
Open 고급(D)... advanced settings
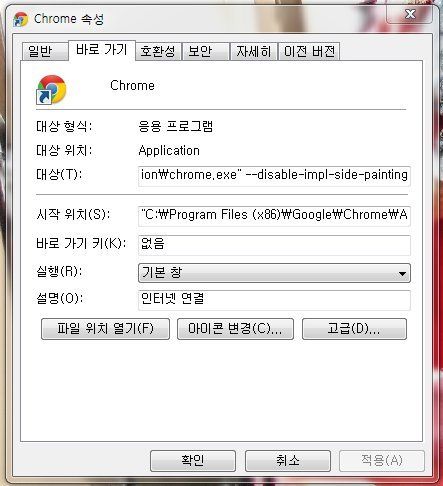pyautogui.click(x=354, y=329)
